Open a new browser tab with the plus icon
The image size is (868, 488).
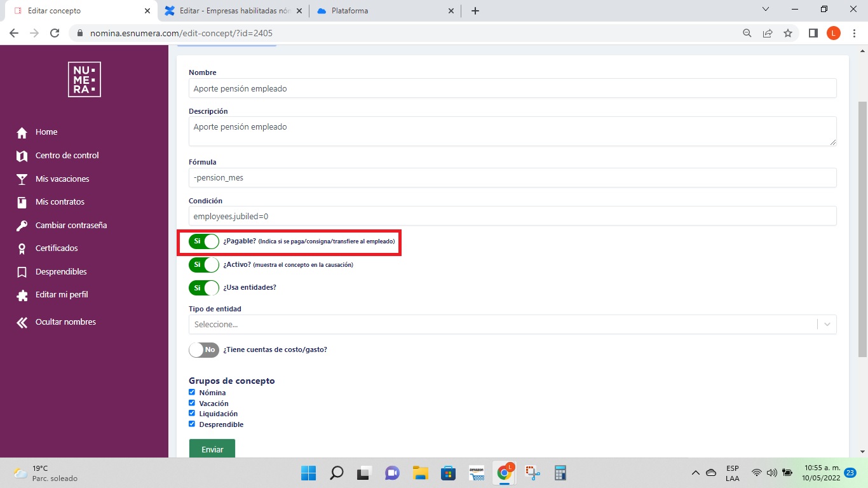(x=475, y=11)
